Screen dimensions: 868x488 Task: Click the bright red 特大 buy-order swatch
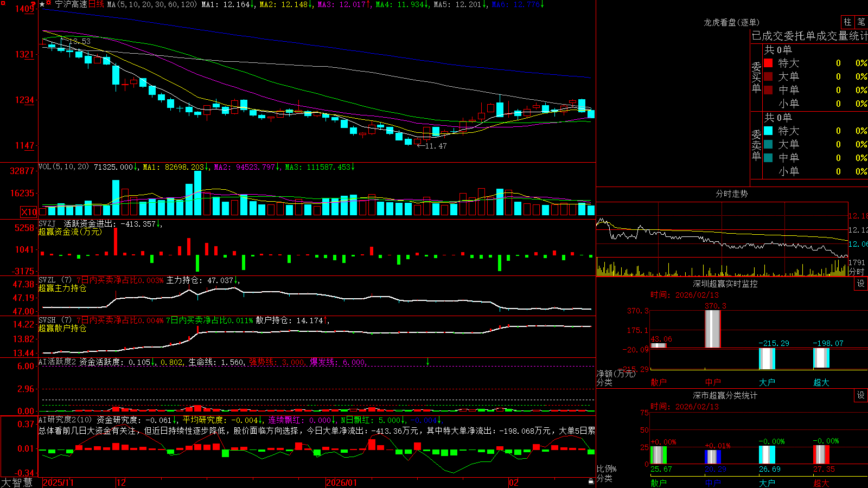[768, 63]
